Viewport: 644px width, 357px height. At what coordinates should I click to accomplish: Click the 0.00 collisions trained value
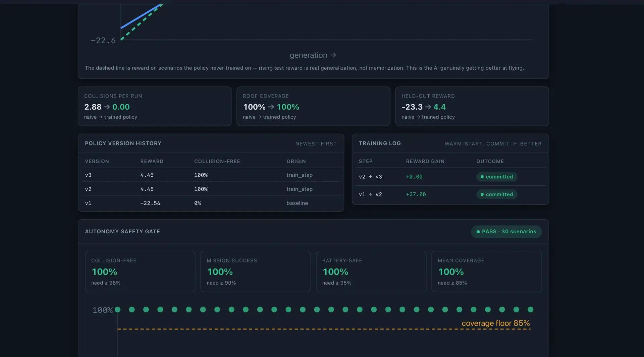point(121,107)
